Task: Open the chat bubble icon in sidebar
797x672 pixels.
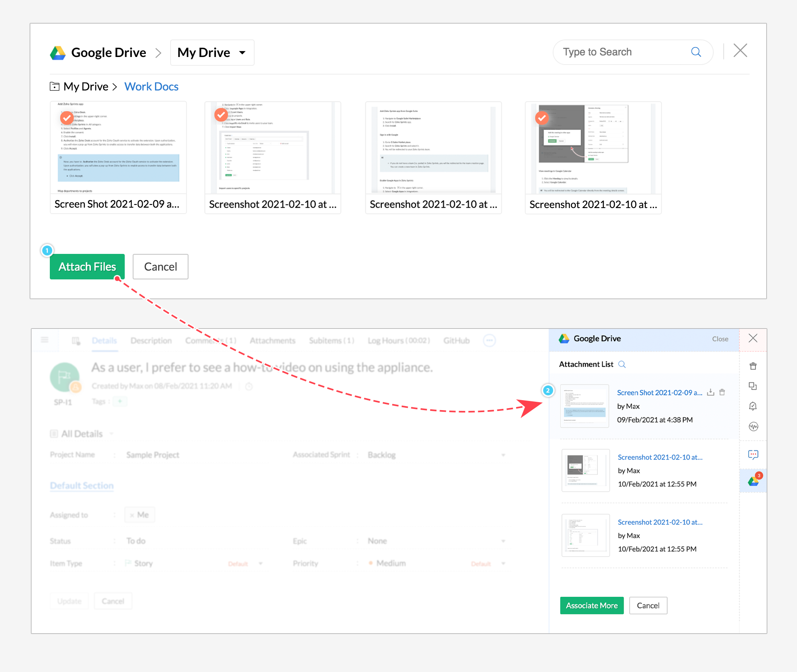Action: click(x=753, y=454)
